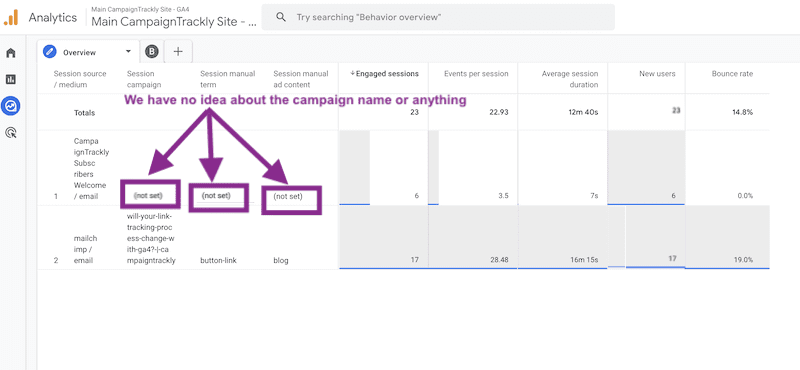
Task: Click Totals events per session 22.93
Action: pyautogui.click(x=498, y=112)
